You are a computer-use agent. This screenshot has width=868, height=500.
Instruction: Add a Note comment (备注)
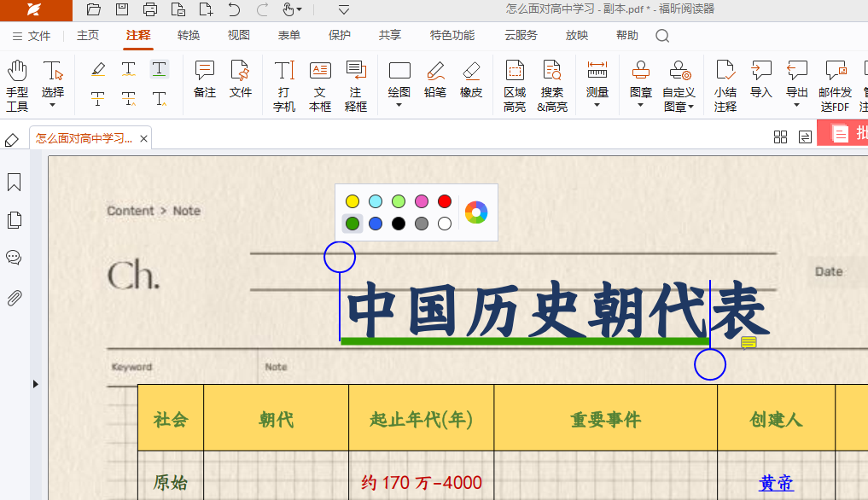point(205,79)
